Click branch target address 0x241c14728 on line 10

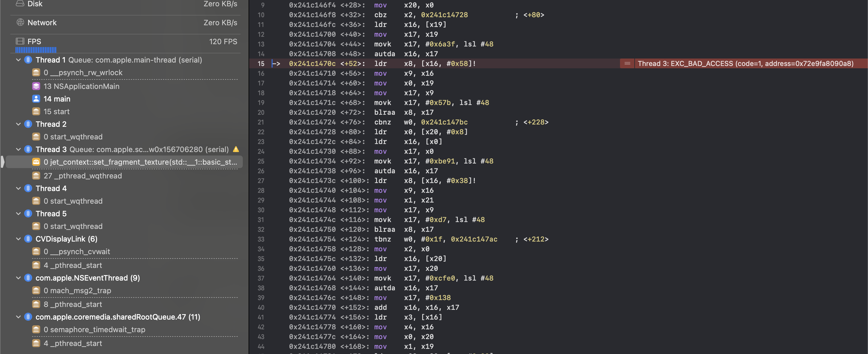click(444, 15)
